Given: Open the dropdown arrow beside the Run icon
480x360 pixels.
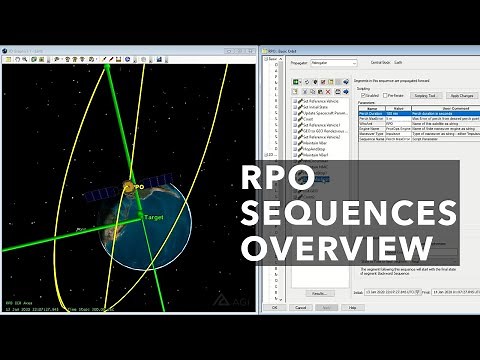Looking at the screenshot, I should pyautogui.click(x=300, y=82).
